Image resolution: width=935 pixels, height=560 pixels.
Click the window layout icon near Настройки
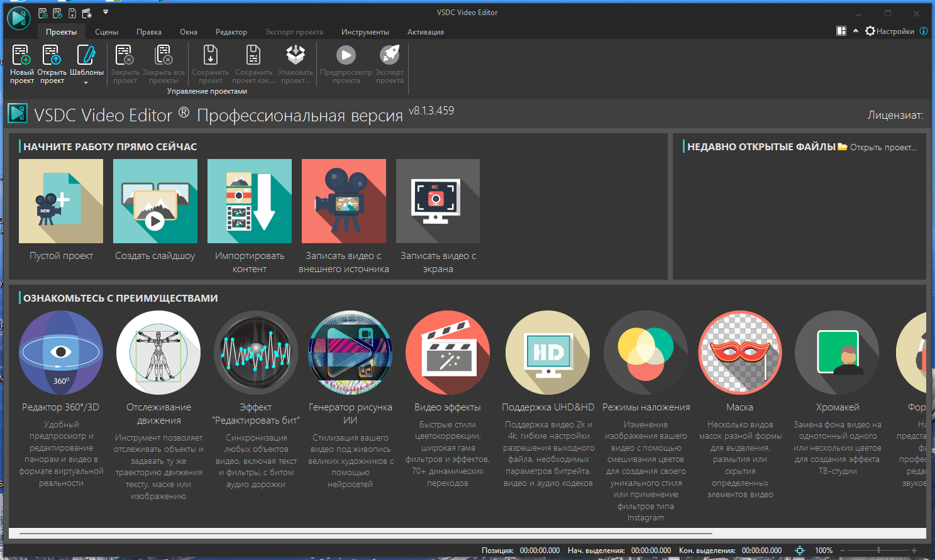pyautogui.click(x=841, y=31)
